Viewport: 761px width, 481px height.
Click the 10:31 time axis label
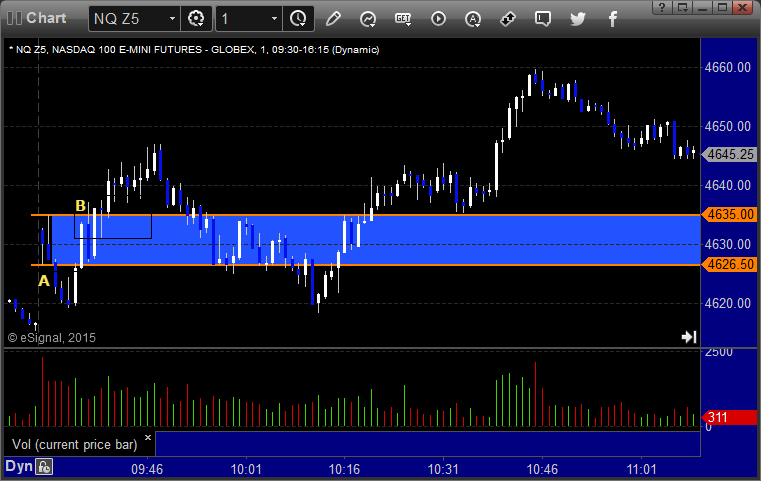click(444, 469)
